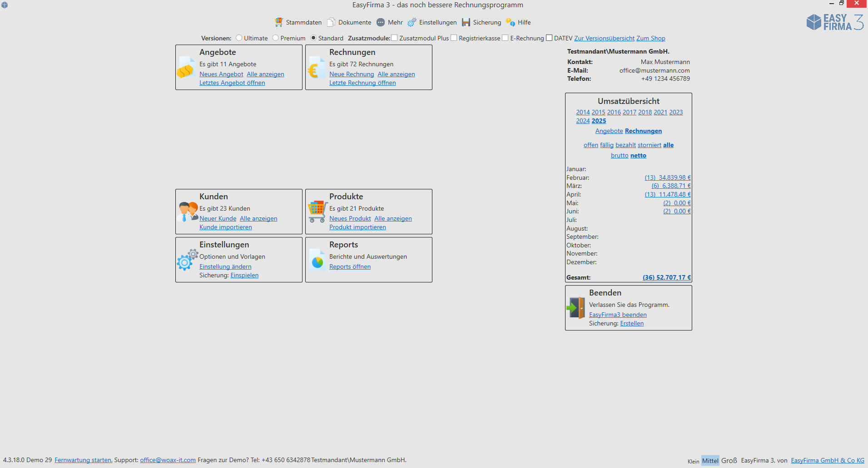Screen dimensions: 868x468
Task: Click EasyFirma GmbH & Co KG link
Action: point(828,461)
